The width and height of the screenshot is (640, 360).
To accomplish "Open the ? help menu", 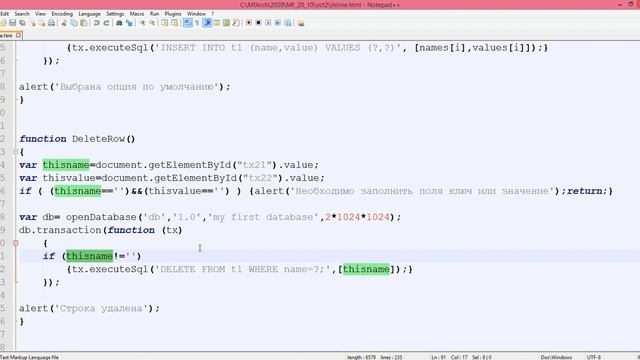I will click(213, 14).
